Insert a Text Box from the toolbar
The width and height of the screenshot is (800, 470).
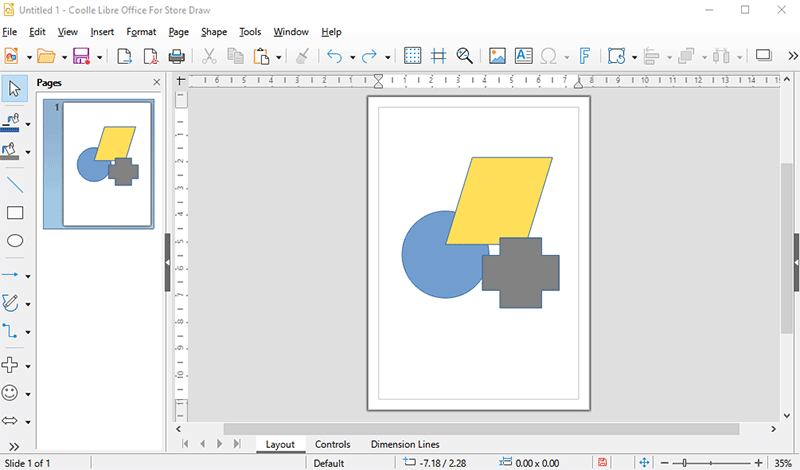[523, 56]
